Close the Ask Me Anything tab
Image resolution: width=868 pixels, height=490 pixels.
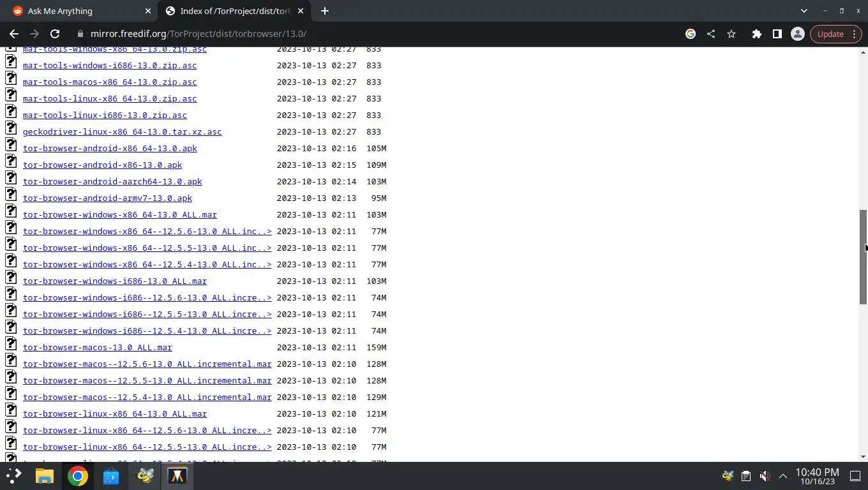[148, 11]
